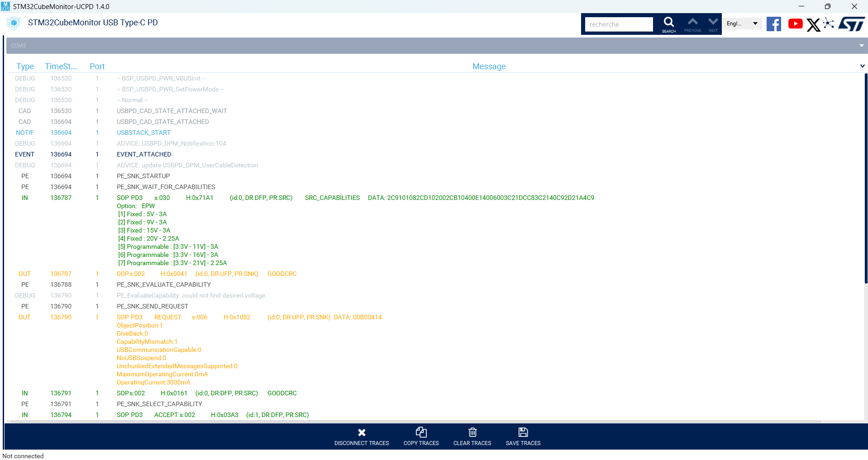Open the ST Community network icon
Image resolution: width=868 pixels, height=460 pixels.
pos(829,24)
